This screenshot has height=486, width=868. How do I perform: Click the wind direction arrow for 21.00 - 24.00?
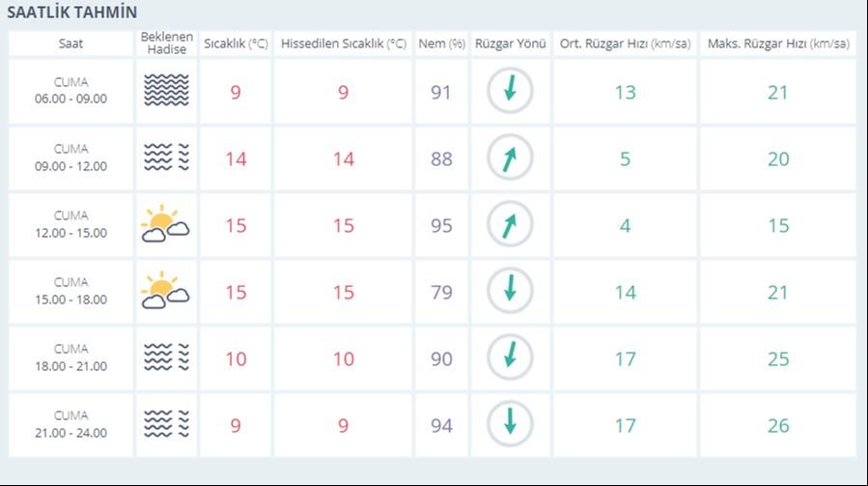pyautogui.click(x=510, y=425)
